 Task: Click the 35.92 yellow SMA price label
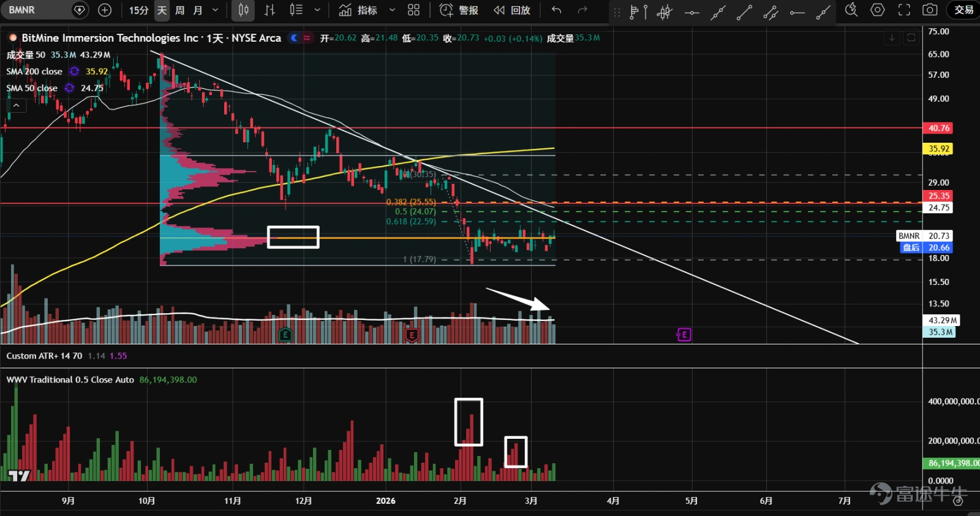(938, 148)
